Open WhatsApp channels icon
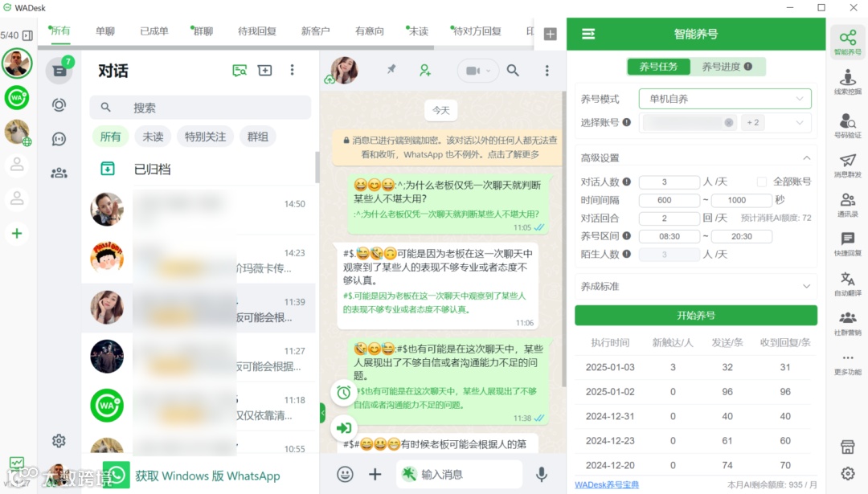This screenshot has height=494, width=868. coord(59,139)
